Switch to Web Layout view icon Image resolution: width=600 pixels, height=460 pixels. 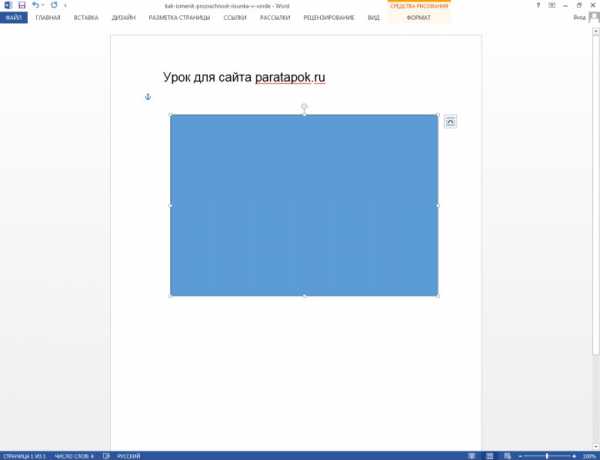pos(507,456)
